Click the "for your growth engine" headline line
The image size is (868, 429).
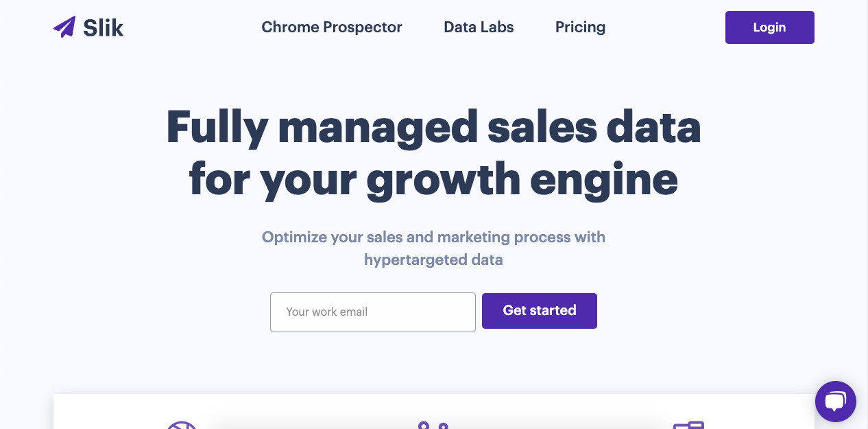pyautogui.click(x=433, y=178)
